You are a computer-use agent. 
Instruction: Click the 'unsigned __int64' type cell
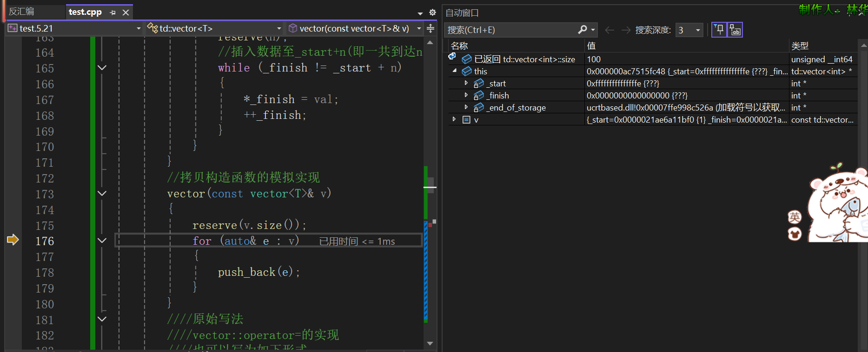tap(823, 59)
